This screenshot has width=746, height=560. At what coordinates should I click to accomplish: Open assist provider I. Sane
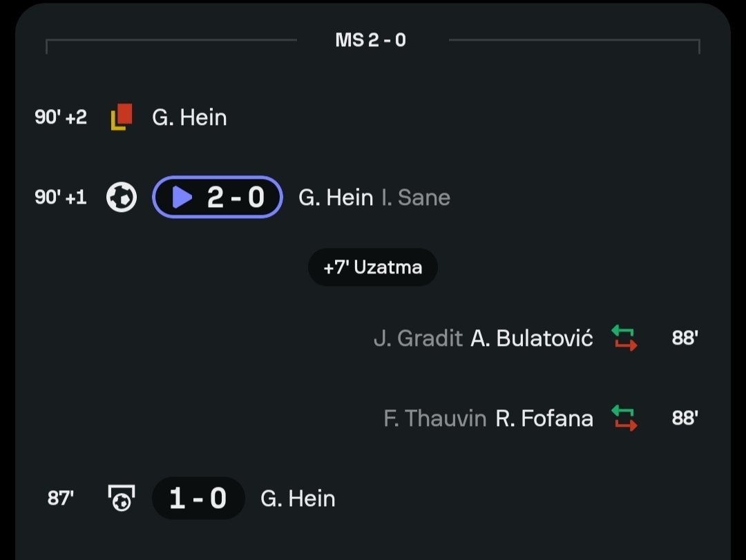[x=416, y=198]
